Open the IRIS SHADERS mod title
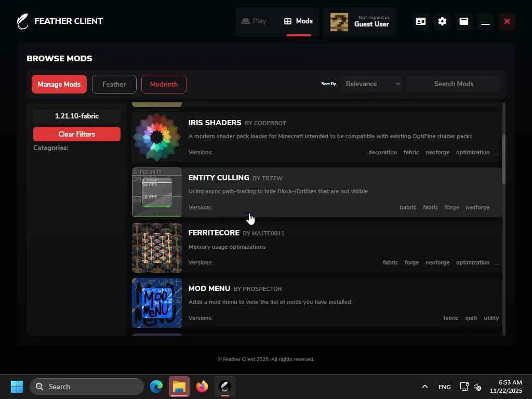Viewport: 532px width, 399px height. [x=215, y=123]
